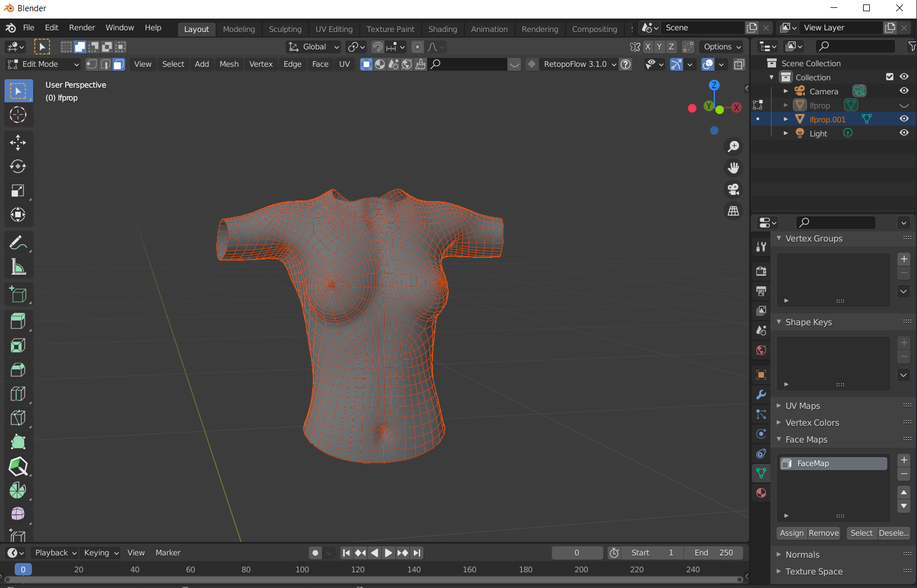Toggle Light visibility in outliner

click(904, 133)
